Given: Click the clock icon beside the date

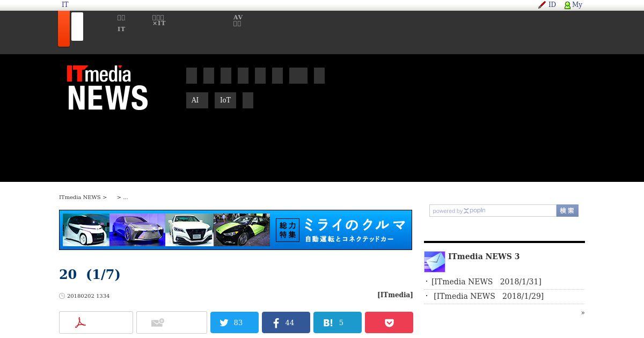Looking at the screenshot, I should coord(62,296).
